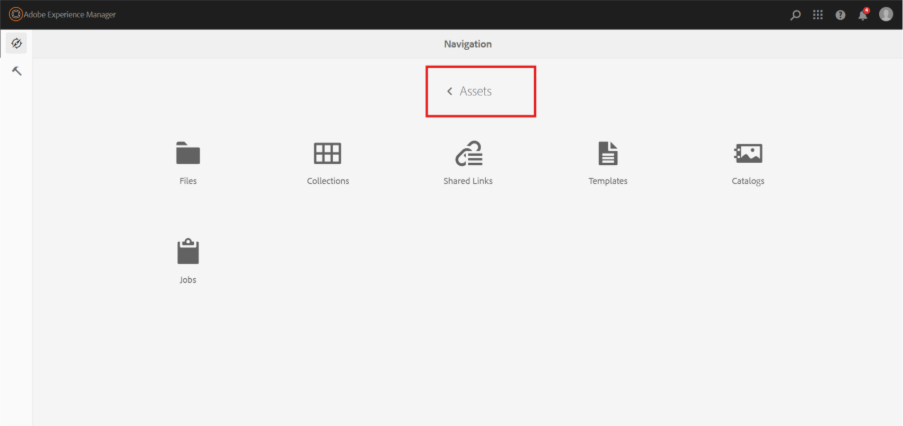
Task: Select the Navigation compass icon in sidebar
Action: tap(16, 43)
